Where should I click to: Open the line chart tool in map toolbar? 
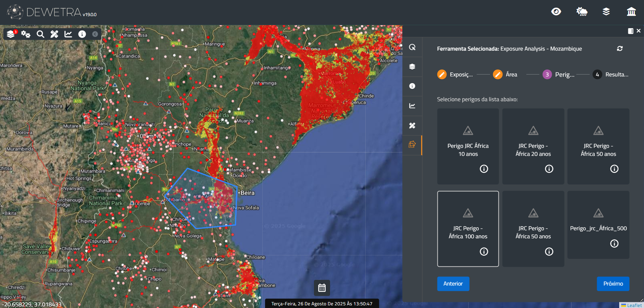pyautogui.click(x=68, y=34)
